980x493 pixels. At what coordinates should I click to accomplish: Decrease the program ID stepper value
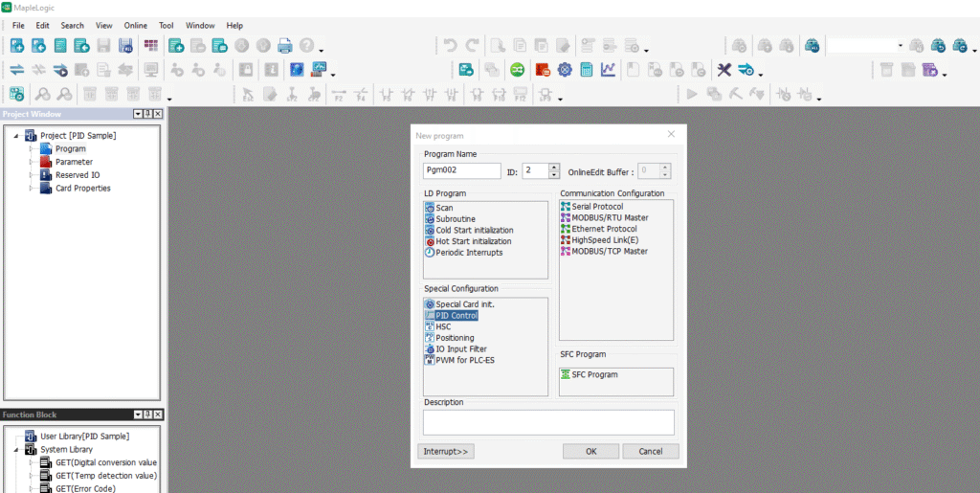(x=554, y=174)
